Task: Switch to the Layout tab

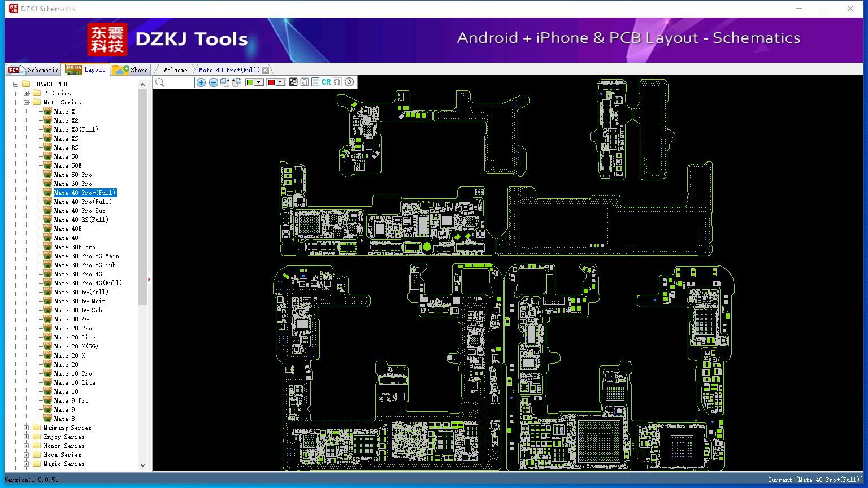Action: 85,69
